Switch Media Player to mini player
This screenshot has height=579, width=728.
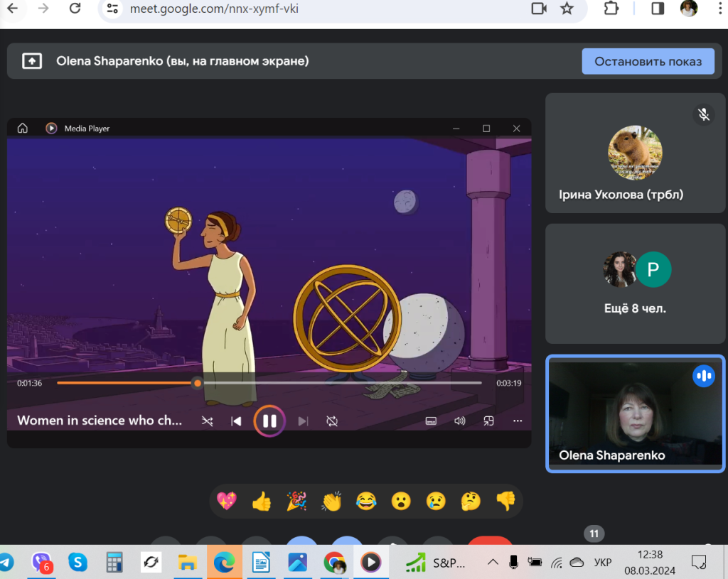click(x=488, y=421)
